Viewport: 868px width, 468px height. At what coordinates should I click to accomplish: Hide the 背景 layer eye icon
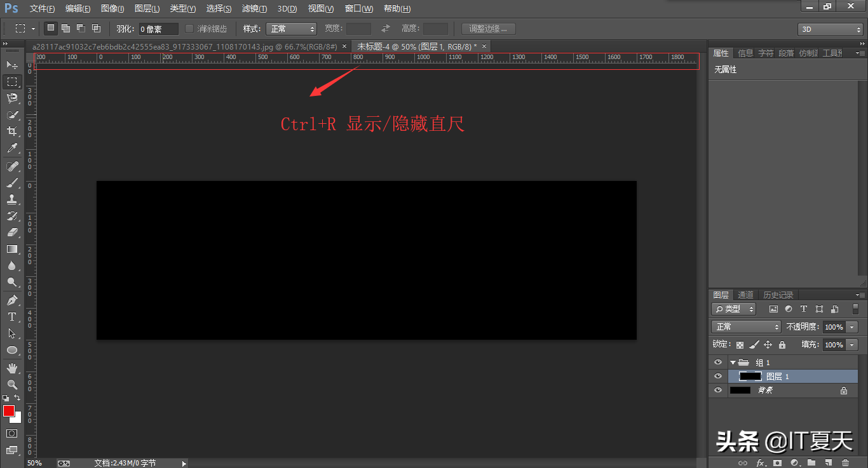[x=718, y=391]
